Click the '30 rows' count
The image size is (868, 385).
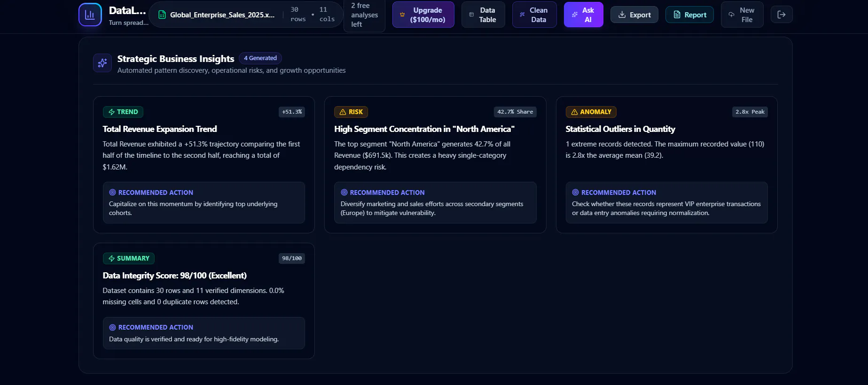(x=298, y=14)
